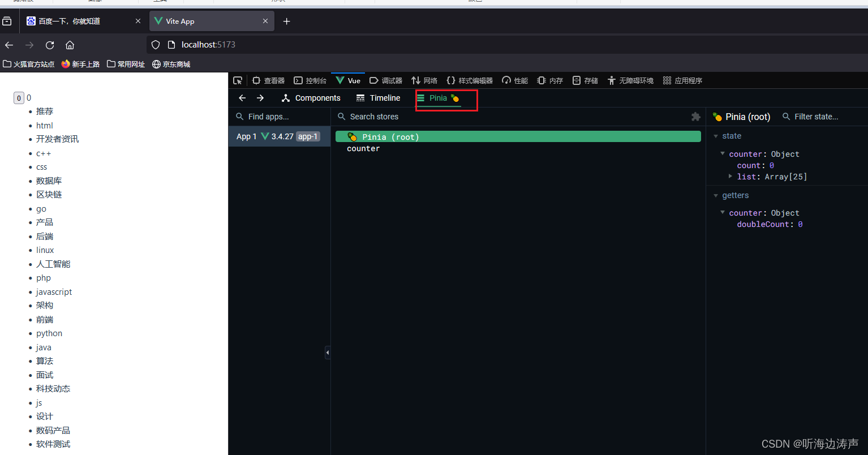The height and width of the screenshot is (455, 868).
Task: Click the 科技动态 list item
Action: click(x=53, y=389)
